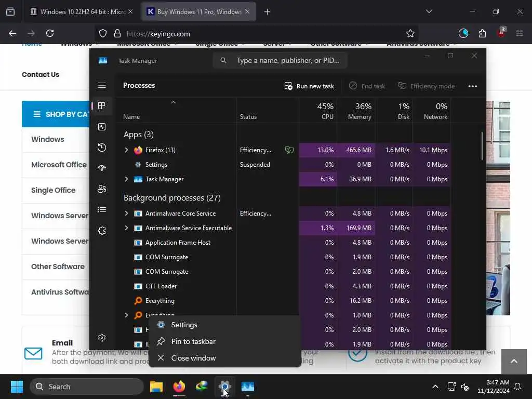The width and height of the screenshot is (532, 399).
Task: Click the End task button
Action: (367, 86)
